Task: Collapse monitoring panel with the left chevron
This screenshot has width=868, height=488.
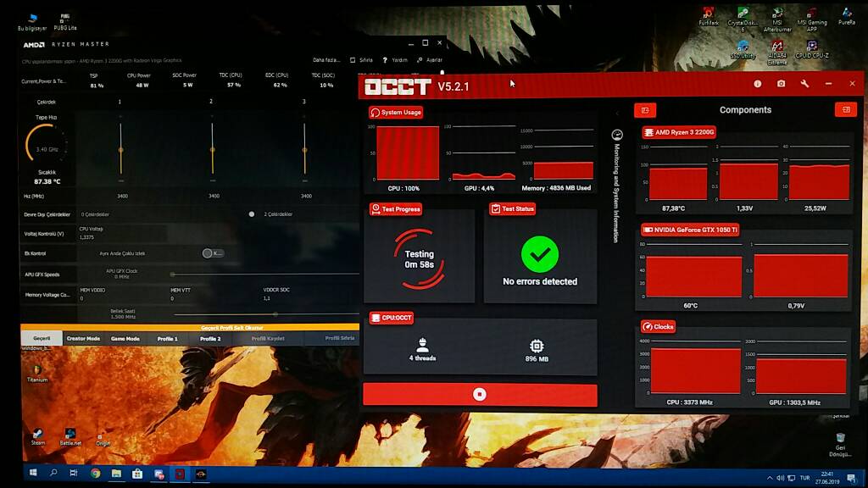Action: (x=617, y=114)
